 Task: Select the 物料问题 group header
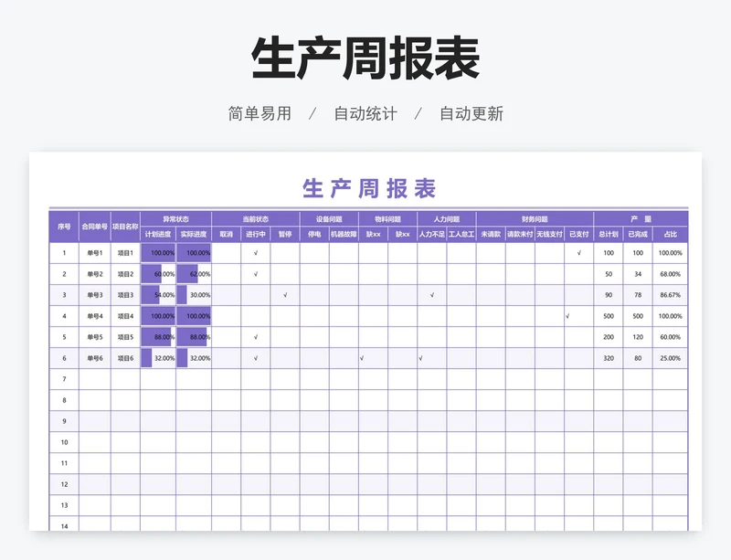[x=387, y=218]
